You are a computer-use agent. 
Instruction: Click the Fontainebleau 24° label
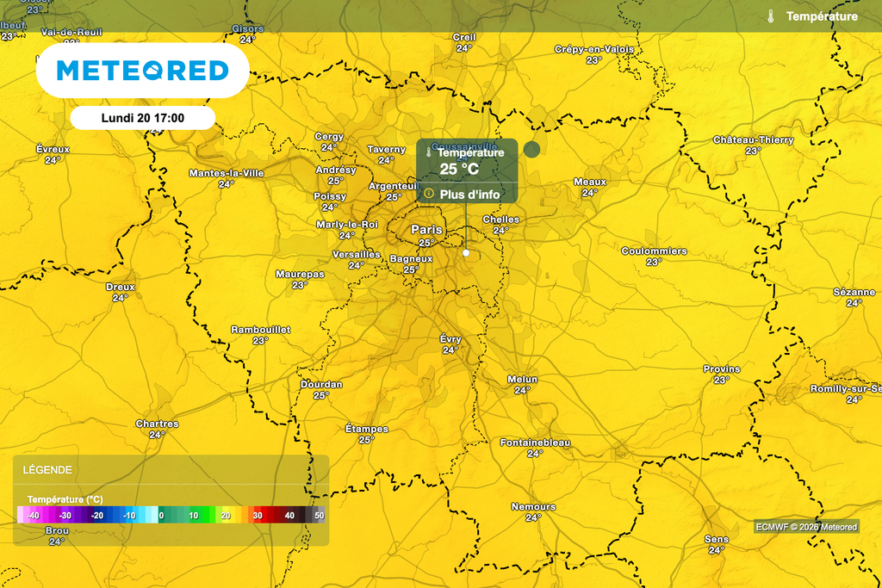coord(535,448)
